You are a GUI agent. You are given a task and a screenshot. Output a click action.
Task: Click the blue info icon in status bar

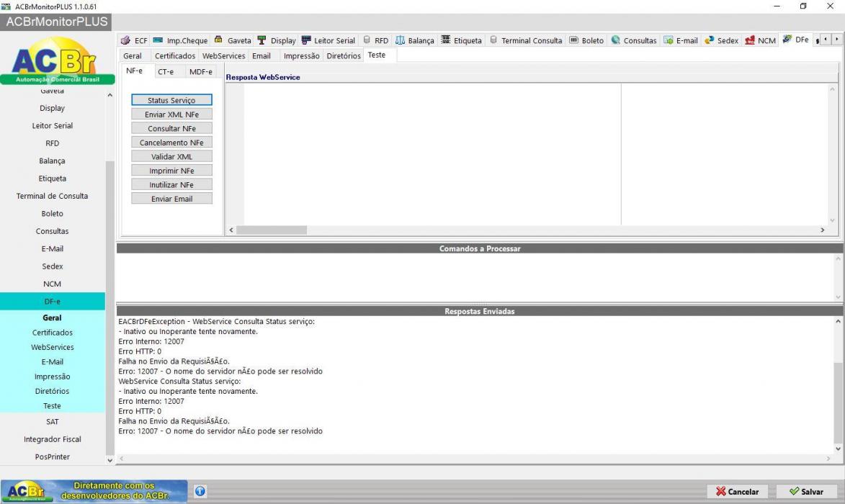pos(200,491)
